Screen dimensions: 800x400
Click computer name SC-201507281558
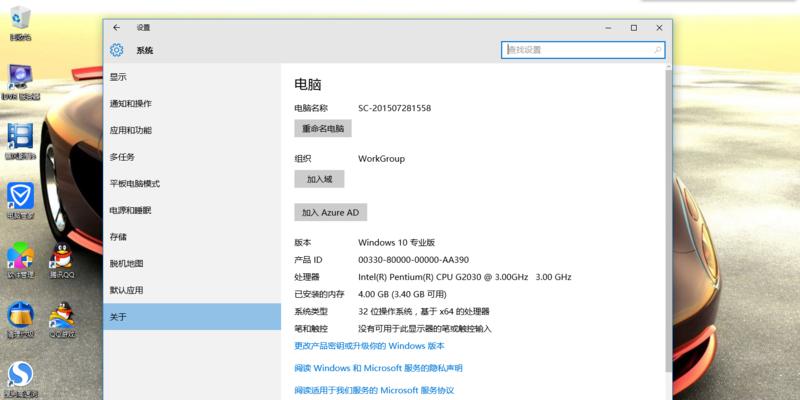(394, 108)
